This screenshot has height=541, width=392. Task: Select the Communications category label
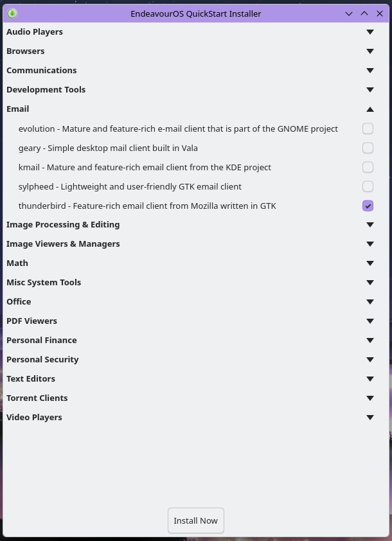[41, 70]
